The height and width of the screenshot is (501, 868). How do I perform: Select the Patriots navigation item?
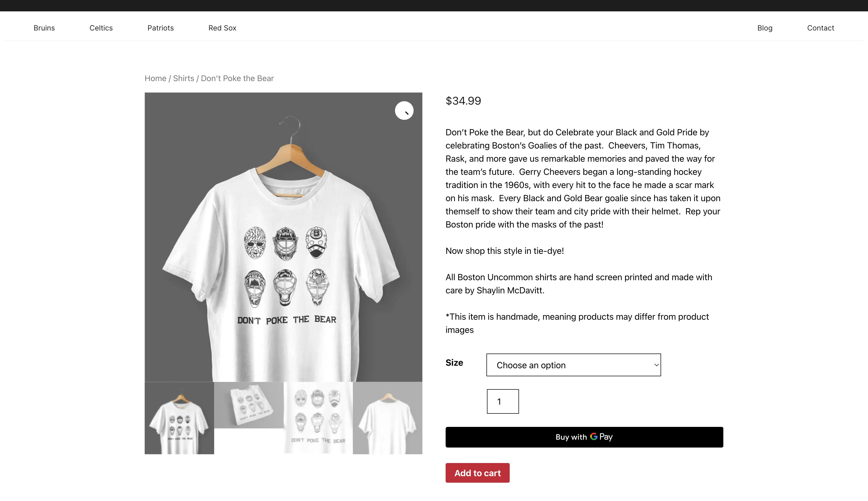[x=160, y=28]
